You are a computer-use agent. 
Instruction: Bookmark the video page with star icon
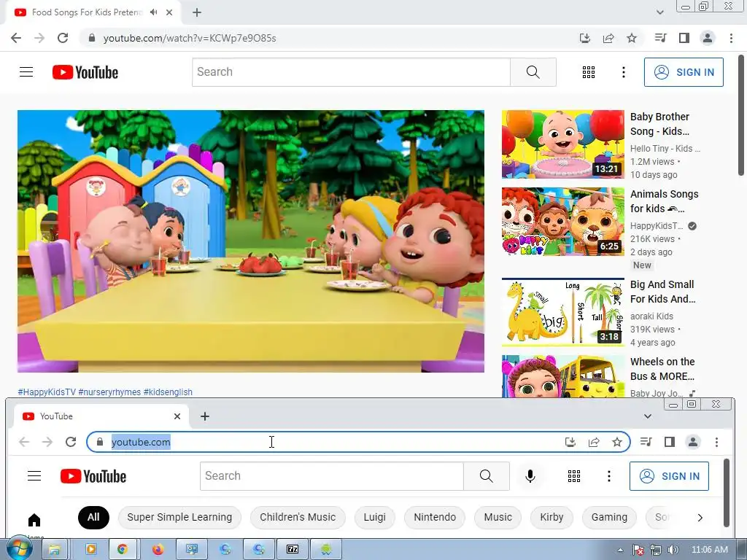click(x=632, y=38)
